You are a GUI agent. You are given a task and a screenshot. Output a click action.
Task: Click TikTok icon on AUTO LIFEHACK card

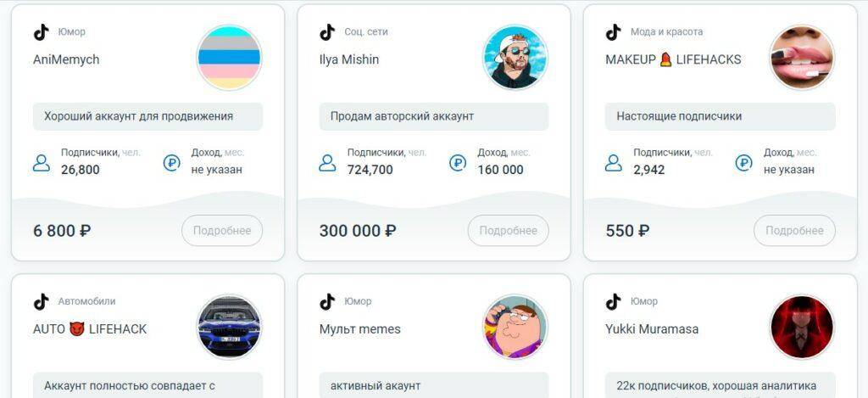point(41,301)
